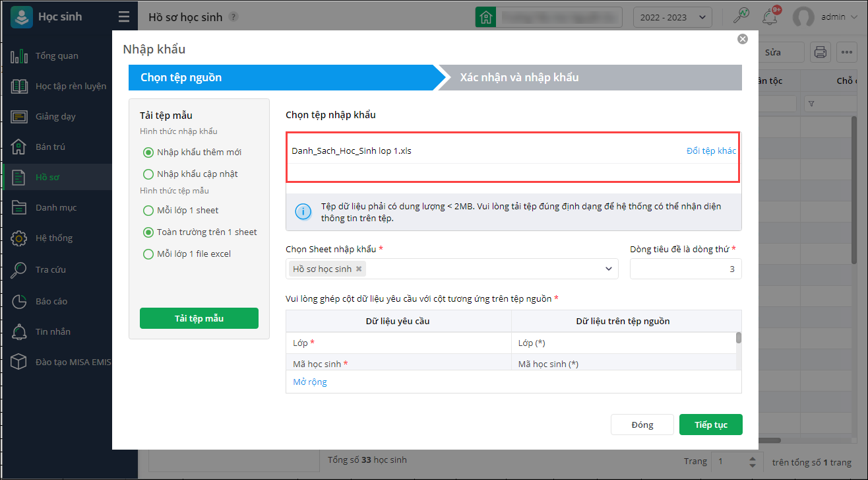Open the Bán trú house icon
868x480 pixels.
[19, 147]
